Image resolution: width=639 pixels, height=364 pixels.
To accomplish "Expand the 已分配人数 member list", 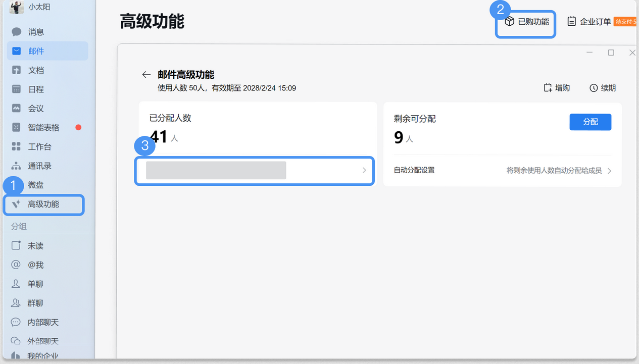I will point(254,171).
